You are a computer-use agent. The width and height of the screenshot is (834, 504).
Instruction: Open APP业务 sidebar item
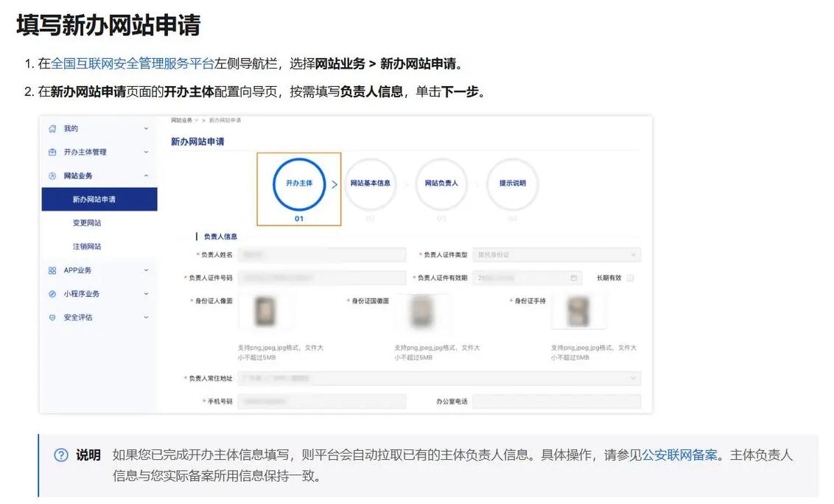(x=77, y=270)
